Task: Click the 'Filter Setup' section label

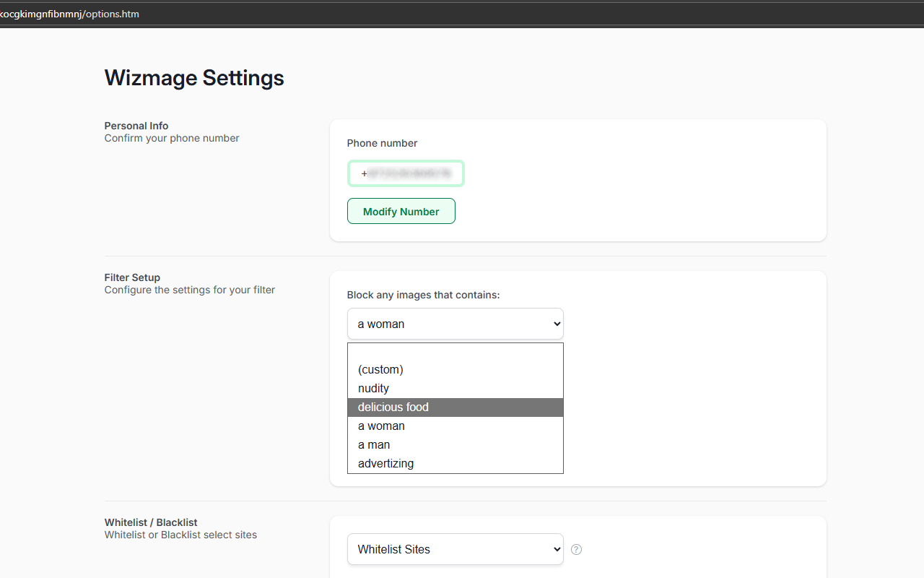Action: pyautogui.click(x=132, y=277)
